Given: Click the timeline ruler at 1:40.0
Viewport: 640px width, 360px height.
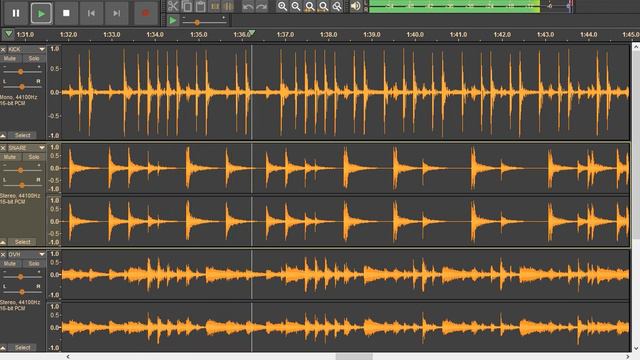Looking at the screenshot, I should coord(415,35).
